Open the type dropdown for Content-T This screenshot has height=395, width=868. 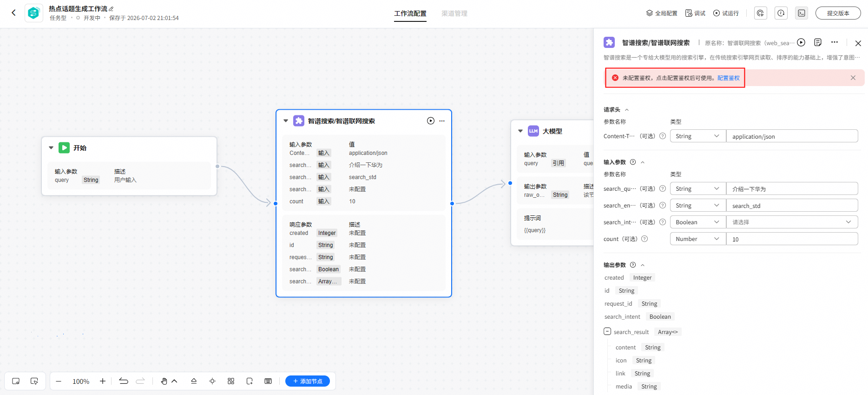[698, 136]
